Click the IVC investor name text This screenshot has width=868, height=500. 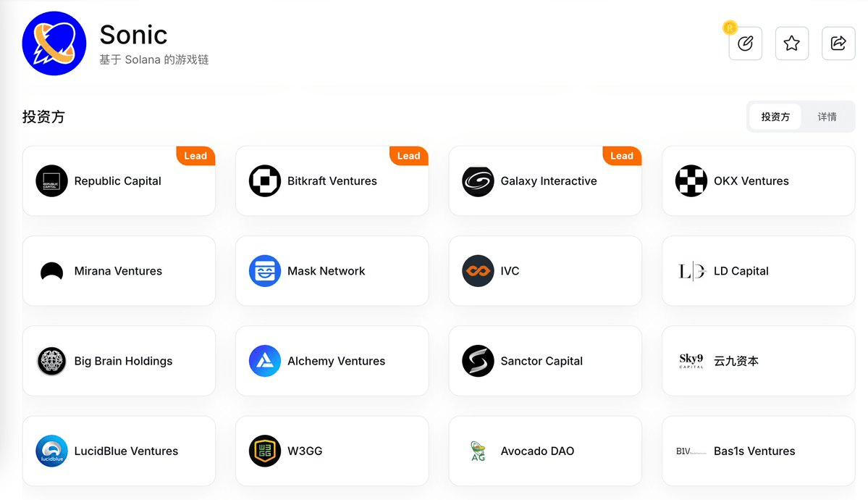pos(510,271)
